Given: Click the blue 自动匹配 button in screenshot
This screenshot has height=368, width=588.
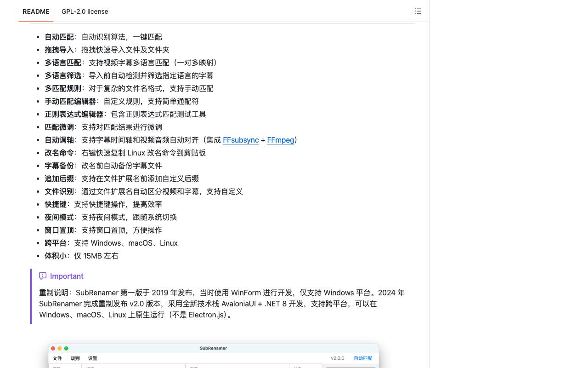Looking at the screenshot, I should click(x=363, y=358).
